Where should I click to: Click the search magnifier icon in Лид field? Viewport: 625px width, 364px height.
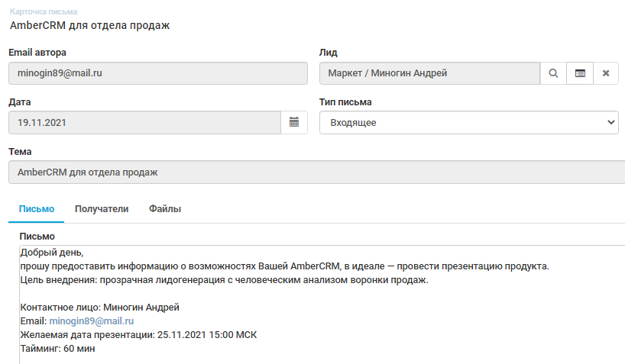[553, 73]
